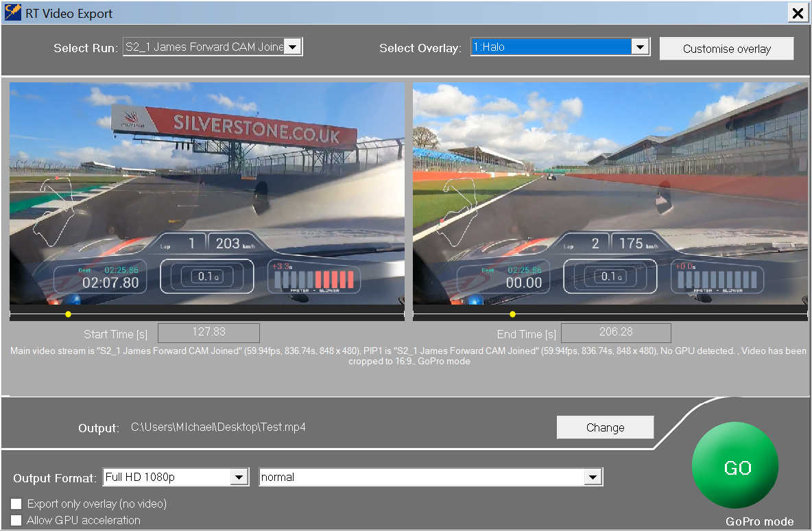
Task: Click the yellow end time slider marker
Action: 512,314
